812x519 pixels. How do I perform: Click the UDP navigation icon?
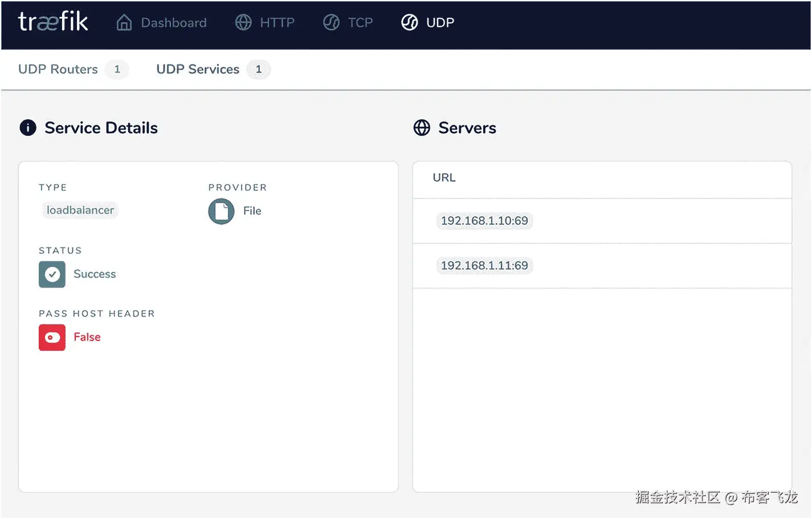tap(410, 22)
